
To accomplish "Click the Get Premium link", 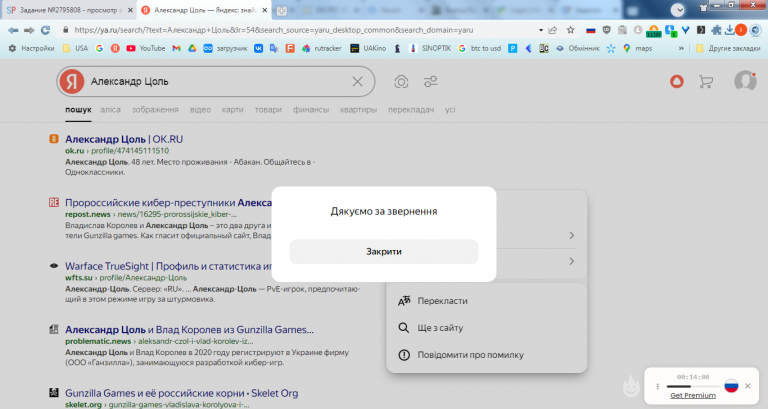I will tap(693, 395).
